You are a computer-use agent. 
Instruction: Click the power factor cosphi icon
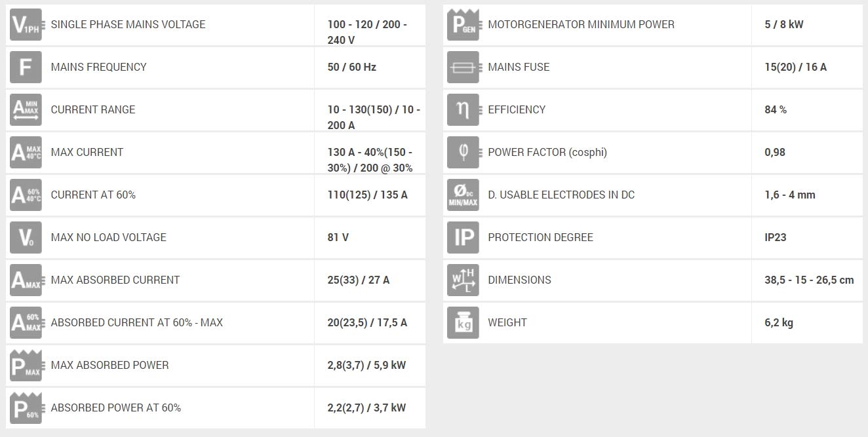(463, 153)
